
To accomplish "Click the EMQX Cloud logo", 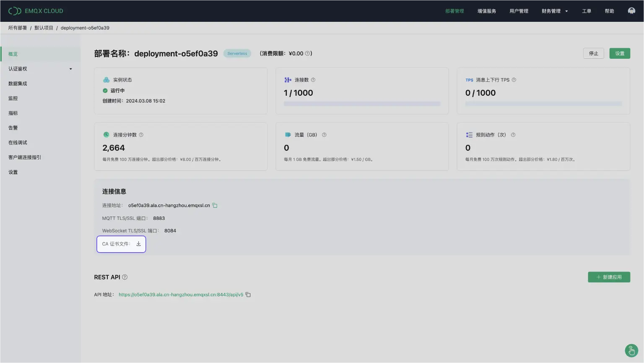I will click(36, 11).
